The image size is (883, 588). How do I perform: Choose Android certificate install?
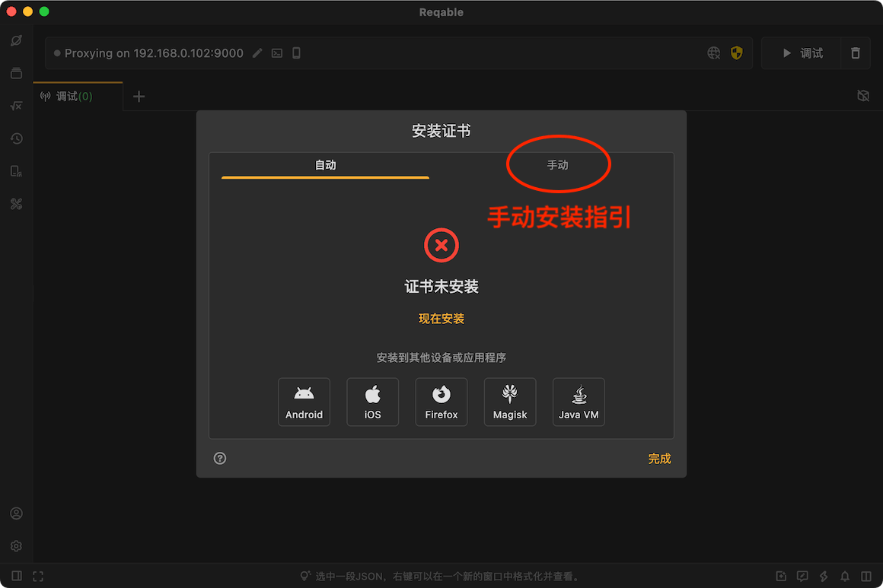click(x=304, y=402)
